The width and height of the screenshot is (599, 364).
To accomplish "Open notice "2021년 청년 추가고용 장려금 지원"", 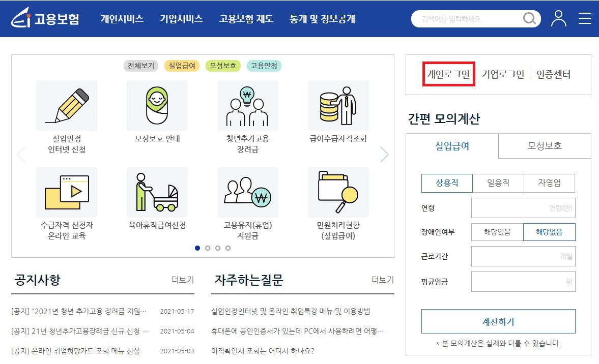I will pyautogui.click(x=79, y=311).
